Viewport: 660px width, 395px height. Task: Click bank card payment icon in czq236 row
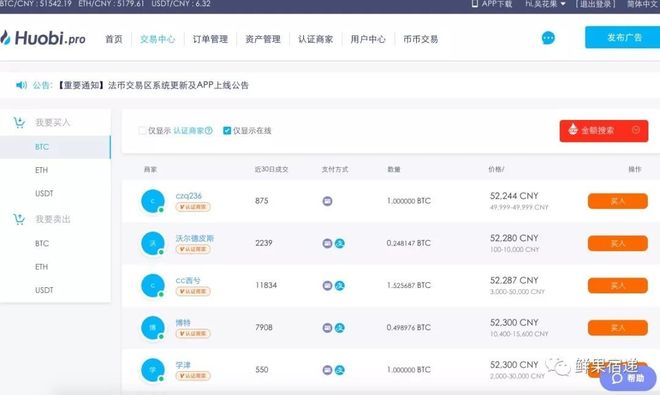tap(327, 201)
